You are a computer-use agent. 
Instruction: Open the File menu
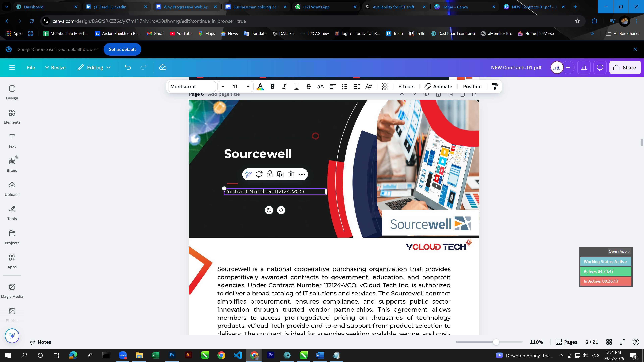pyautogui.click(x=31, y=67)
